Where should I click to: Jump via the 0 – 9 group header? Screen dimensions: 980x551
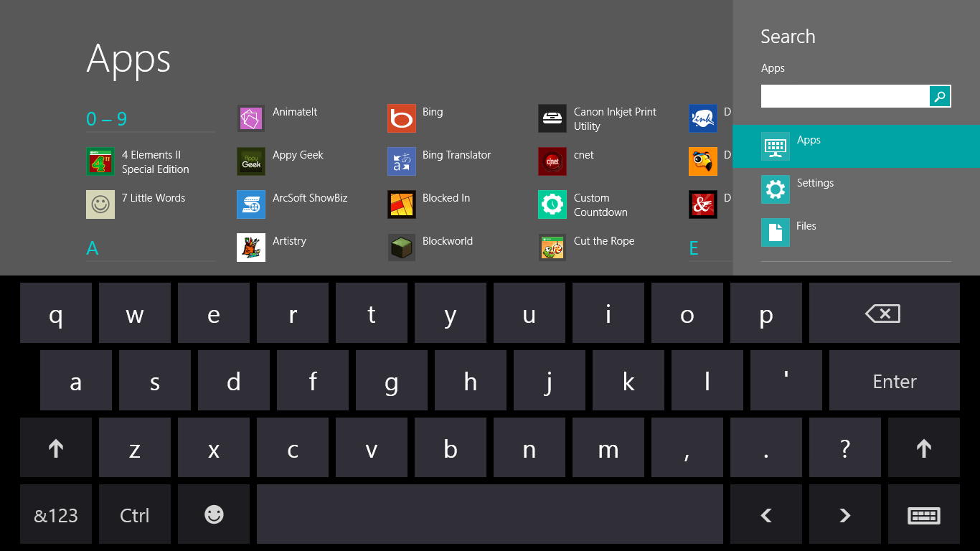pyautogui.click(x=107, y=119)
